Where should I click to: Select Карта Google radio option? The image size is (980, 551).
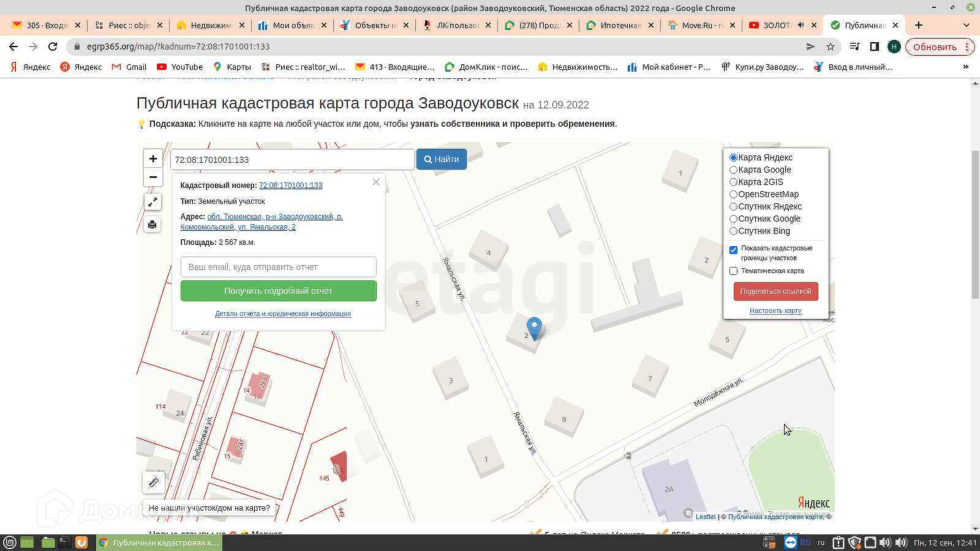[x=733, y=170]
